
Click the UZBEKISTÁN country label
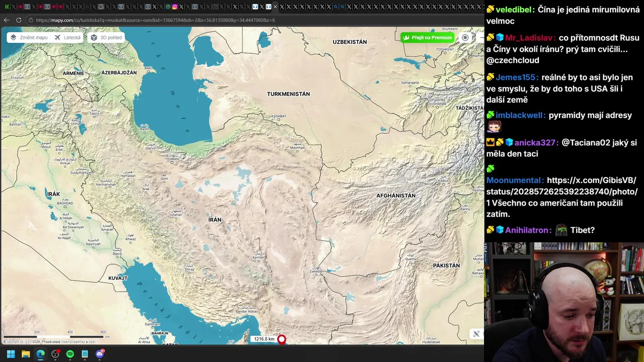coord(350,42)
